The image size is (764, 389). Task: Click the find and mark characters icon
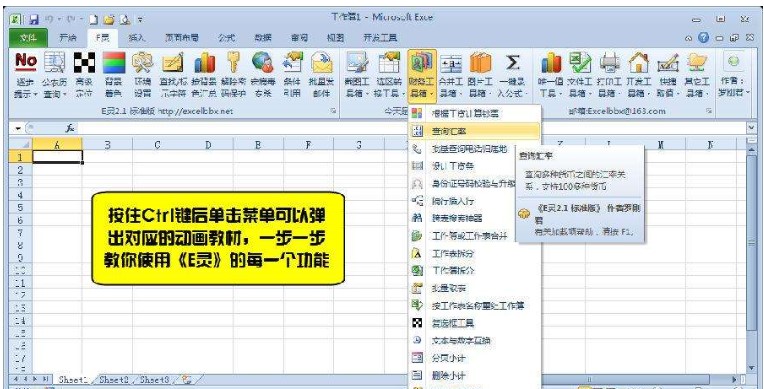click(x=173, y=62)
